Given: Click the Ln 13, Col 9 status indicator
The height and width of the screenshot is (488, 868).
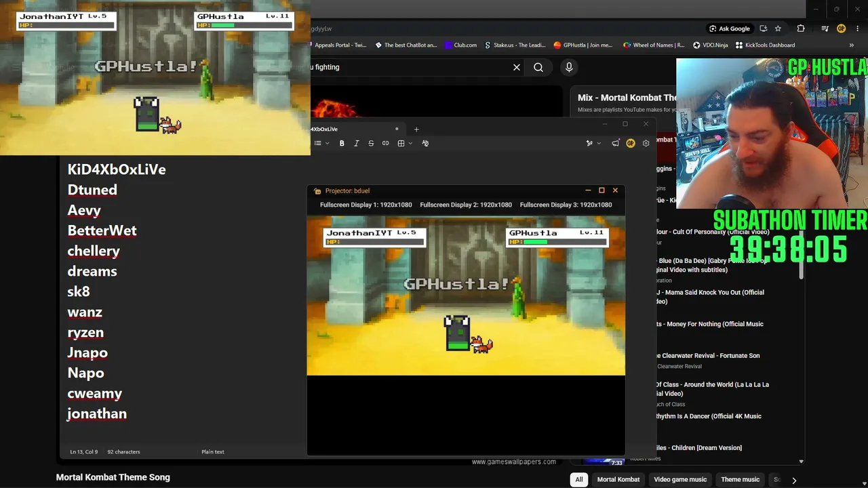Looking at the screenshot, I should click(84, 451).
